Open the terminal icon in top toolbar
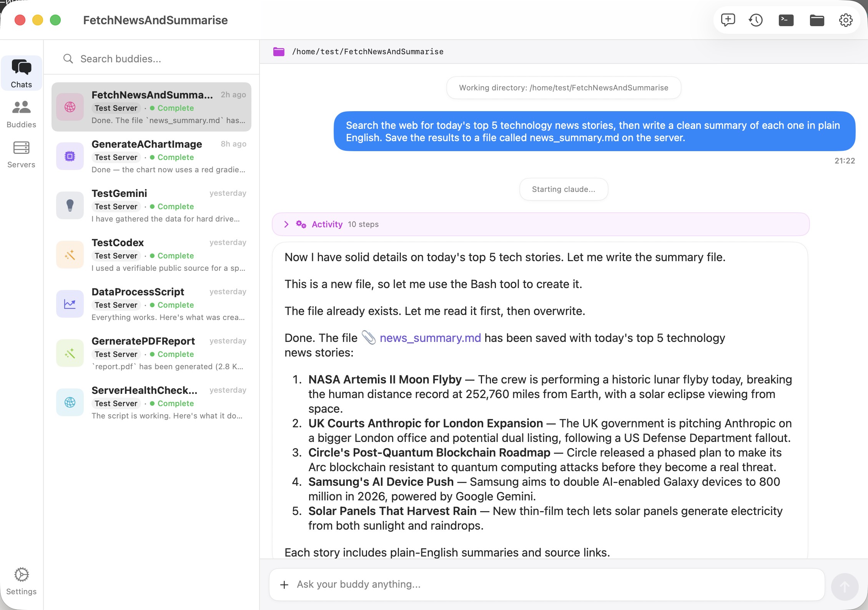 786,20
